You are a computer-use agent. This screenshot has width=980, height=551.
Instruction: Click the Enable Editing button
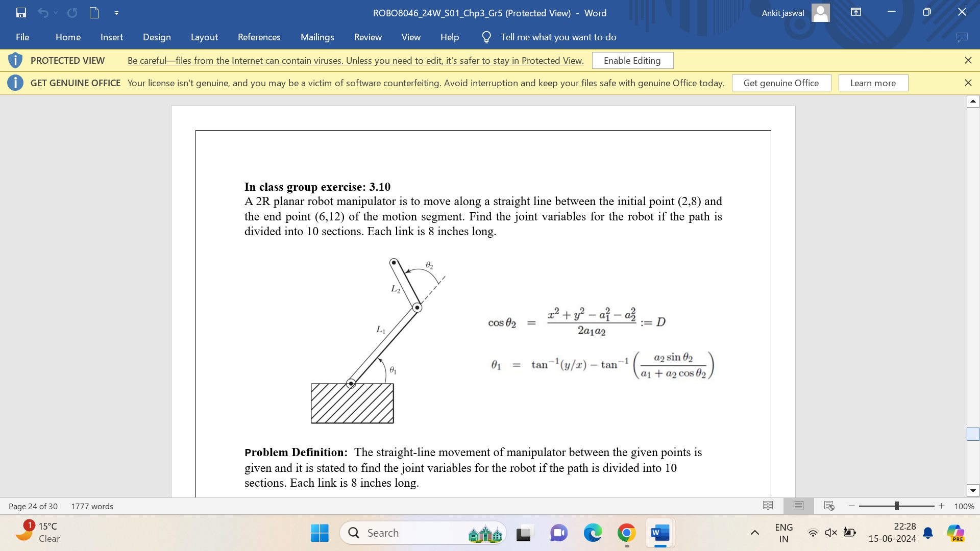pos(632,61)
